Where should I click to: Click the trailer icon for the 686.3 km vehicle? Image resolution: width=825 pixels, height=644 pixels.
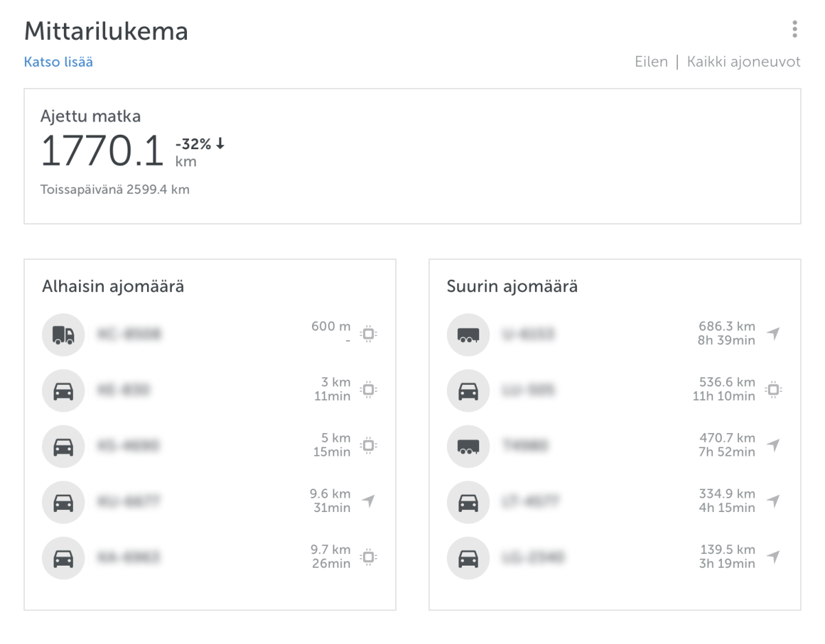click(x=468, y=335)
